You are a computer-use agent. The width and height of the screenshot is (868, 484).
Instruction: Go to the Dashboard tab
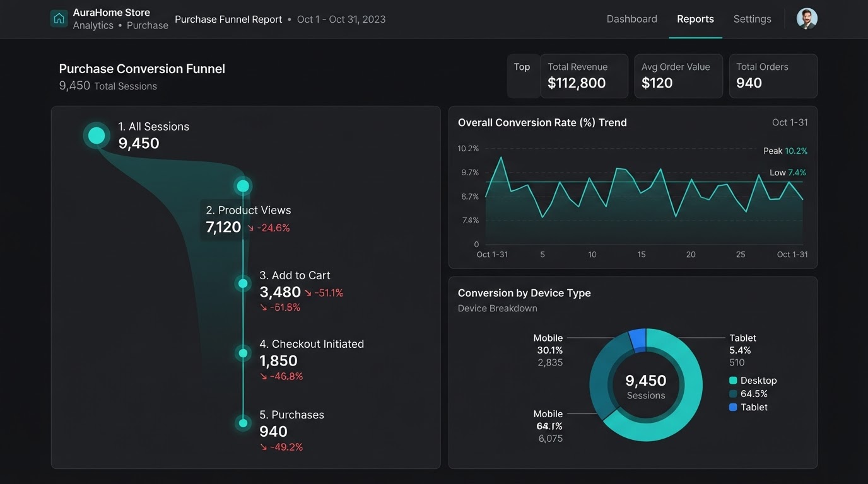coord(631,19)
